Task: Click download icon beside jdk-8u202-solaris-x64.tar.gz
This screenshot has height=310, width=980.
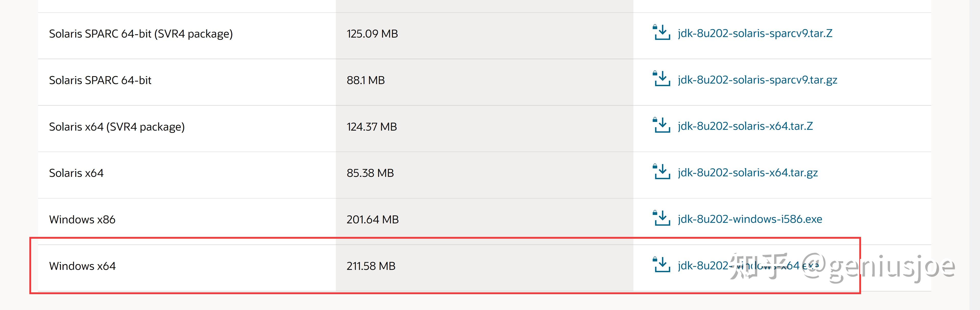Action: coord(661,172)
